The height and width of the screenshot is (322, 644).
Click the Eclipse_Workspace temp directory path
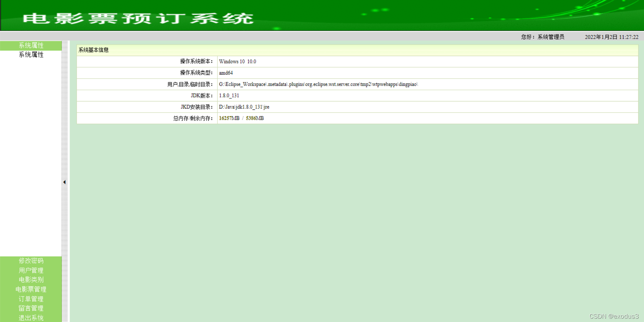(x=319, y=84)
